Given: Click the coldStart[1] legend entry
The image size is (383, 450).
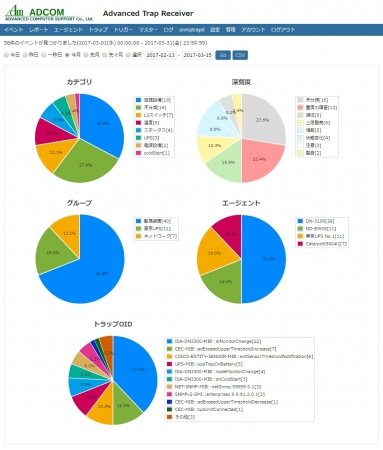Looking at the screenshot, I should (x=153, y=153).
